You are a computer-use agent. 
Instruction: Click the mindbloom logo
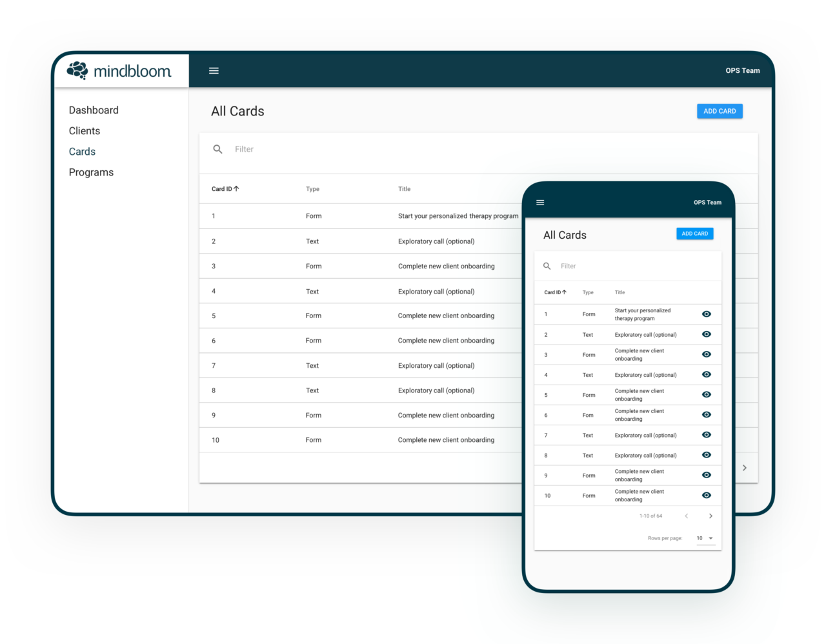(x=119, y=70)
